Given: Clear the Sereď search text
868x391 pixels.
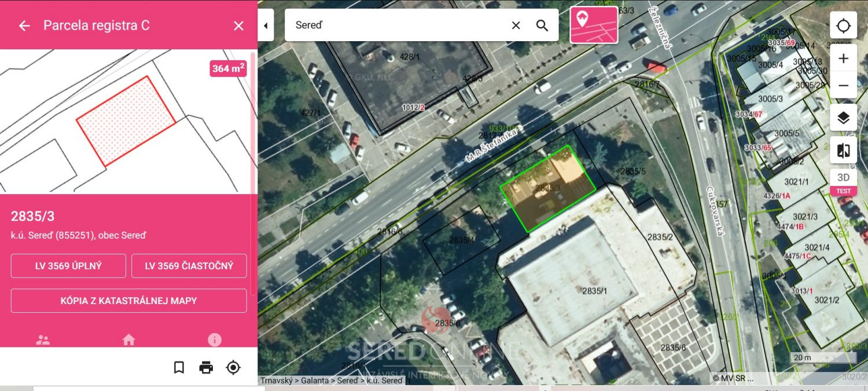Looking at the screenshot, I should point(516,25).
